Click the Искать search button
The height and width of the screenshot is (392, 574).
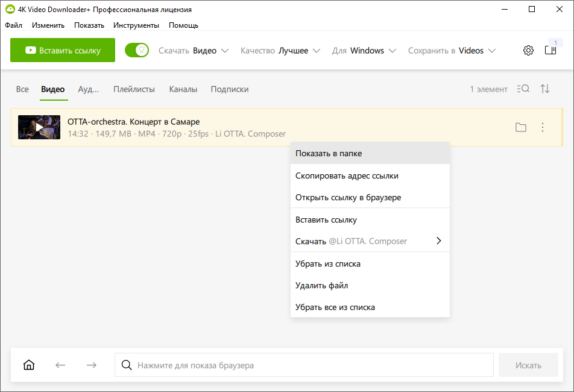[528, 365]
